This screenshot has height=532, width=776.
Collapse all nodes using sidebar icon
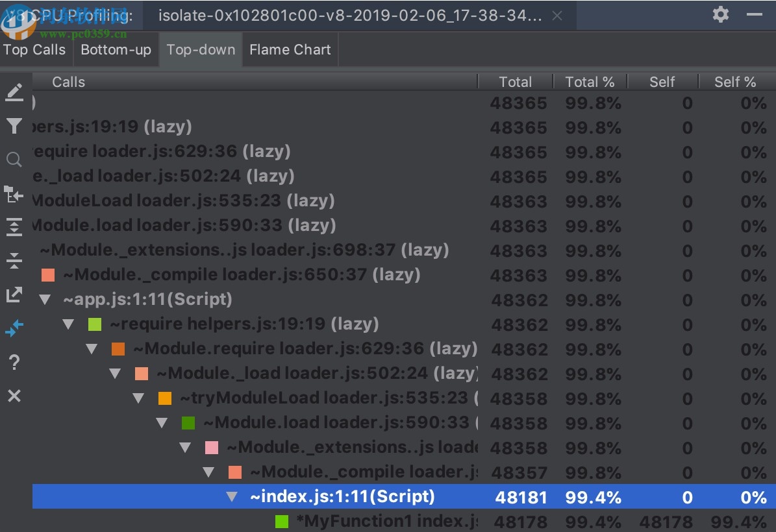click(x=14, y=259)
